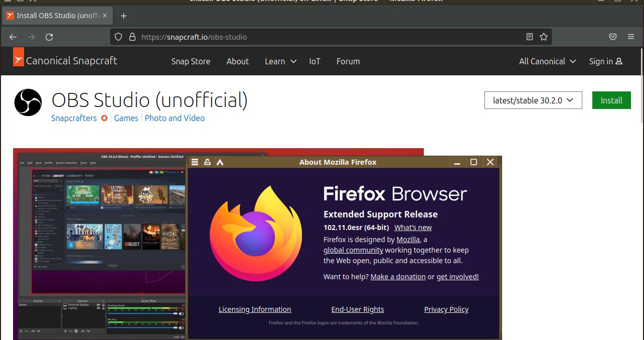Open the Photo and Video category link
The image size is (644, 340).
175,118
